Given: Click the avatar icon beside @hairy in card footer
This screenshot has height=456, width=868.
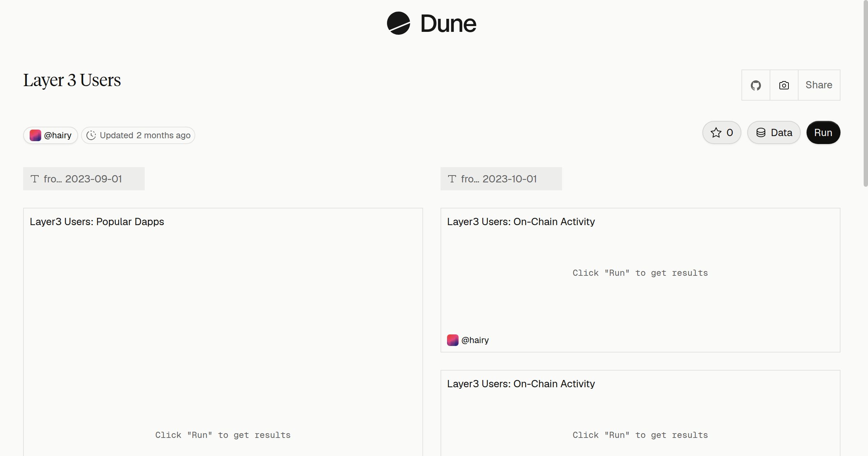Looking at the screenshot, I should coord(453,340).
